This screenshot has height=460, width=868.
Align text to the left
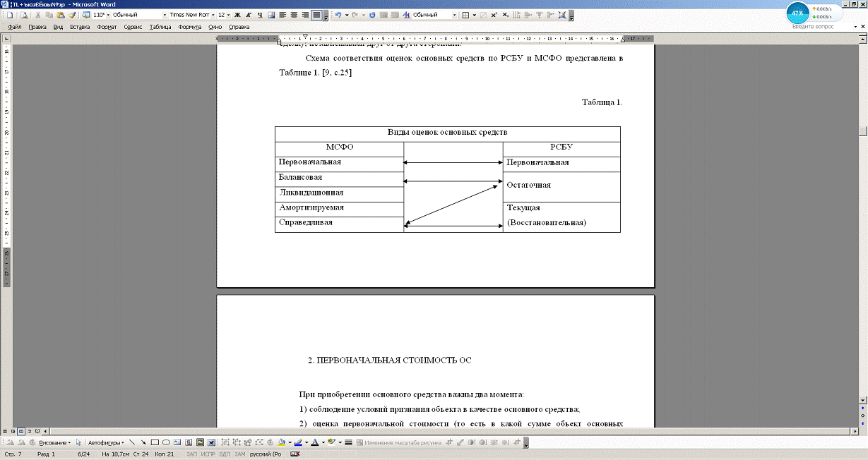point(283,14)
